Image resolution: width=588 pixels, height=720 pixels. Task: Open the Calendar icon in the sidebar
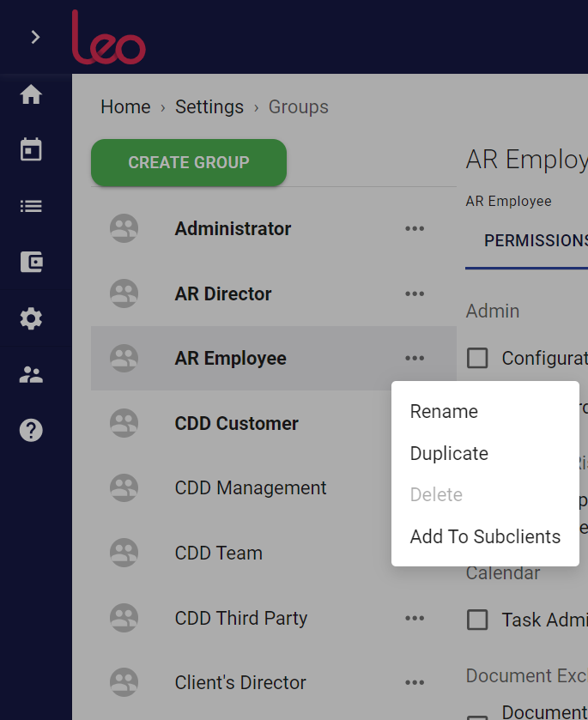click(x=31, y=149)
